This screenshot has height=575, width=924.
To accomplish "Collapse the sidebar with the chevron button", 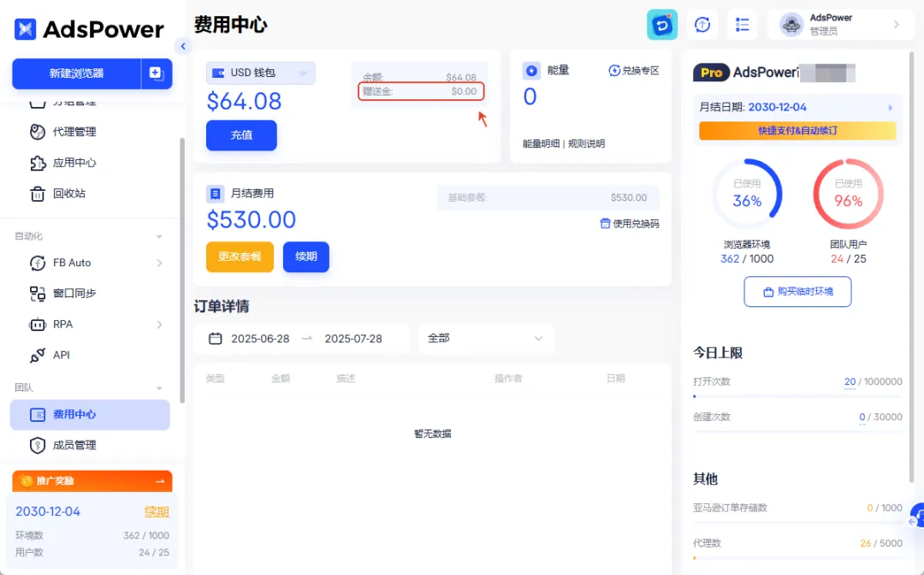I will (x=183, y=46).
